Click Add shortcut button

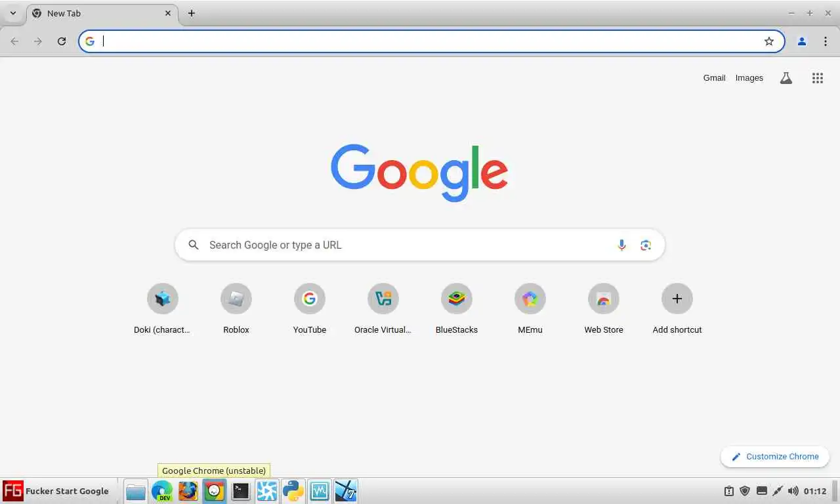click(677, 309)
